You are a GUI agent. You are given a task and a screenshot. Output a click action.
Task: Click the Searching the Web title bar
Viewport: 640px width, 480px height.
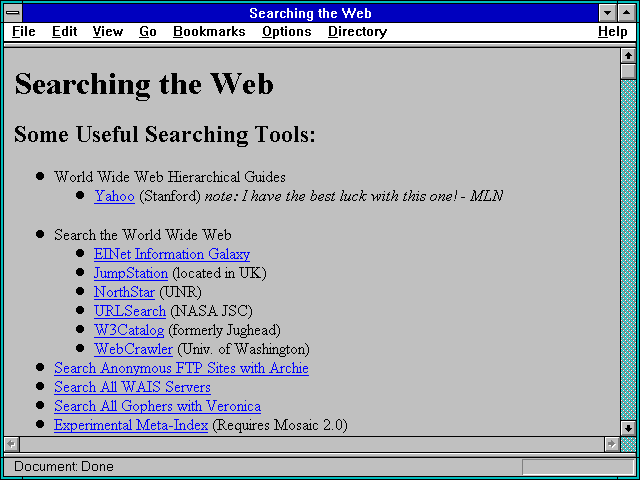[311, 13]
